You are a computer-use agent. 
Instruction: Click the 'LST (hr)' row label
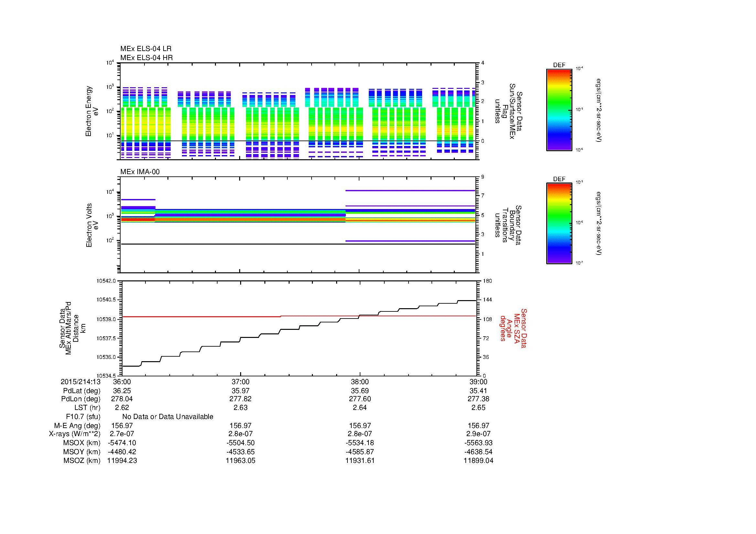tap(87, 408)
